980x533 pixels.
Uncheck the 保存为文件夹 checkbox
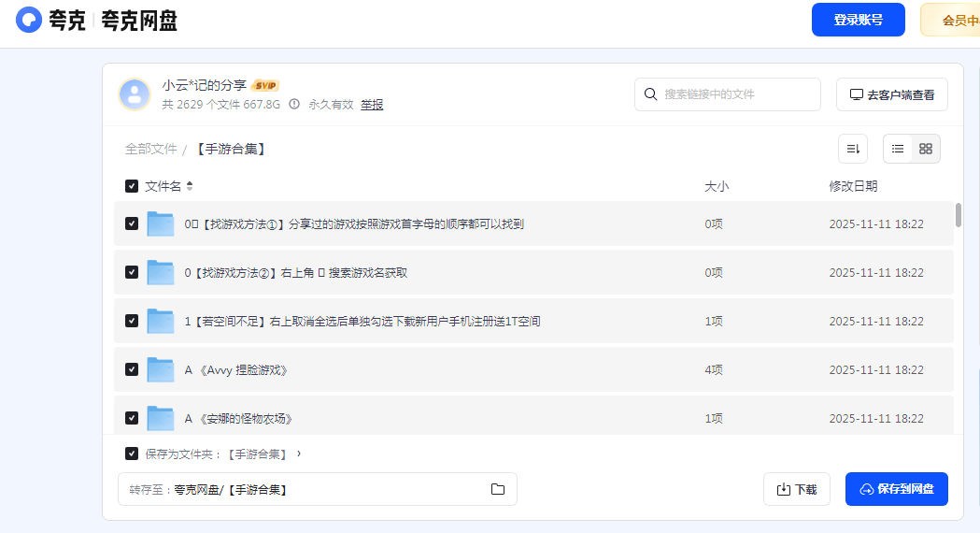pyautogui.click(x=132, y=454)
